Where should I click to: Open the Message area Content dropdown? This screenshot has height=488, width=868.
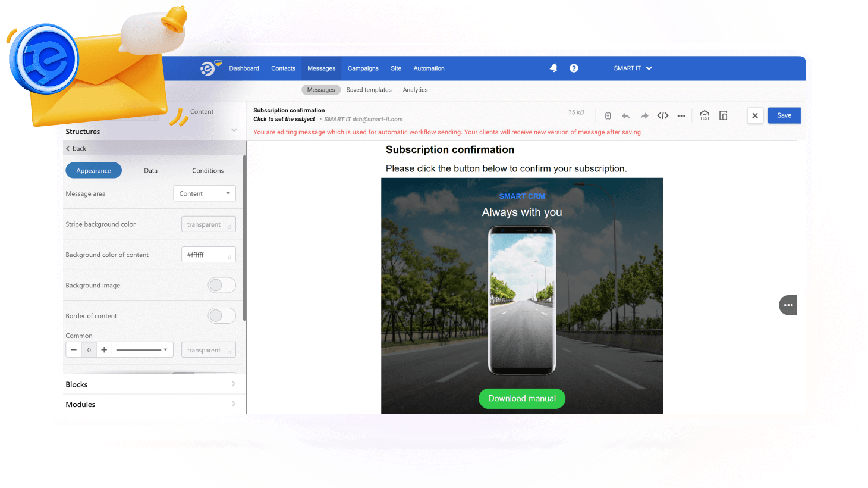205,193
